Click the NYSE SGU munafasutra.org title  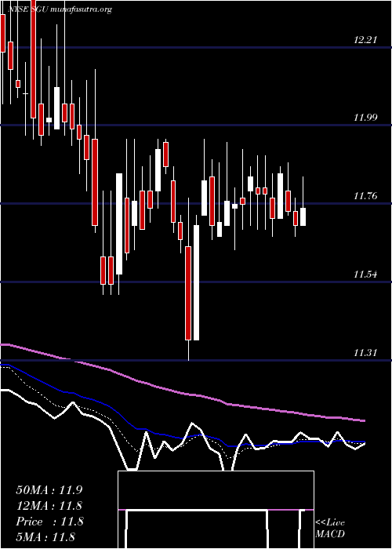pyautogui.click(x=60, y=9)
